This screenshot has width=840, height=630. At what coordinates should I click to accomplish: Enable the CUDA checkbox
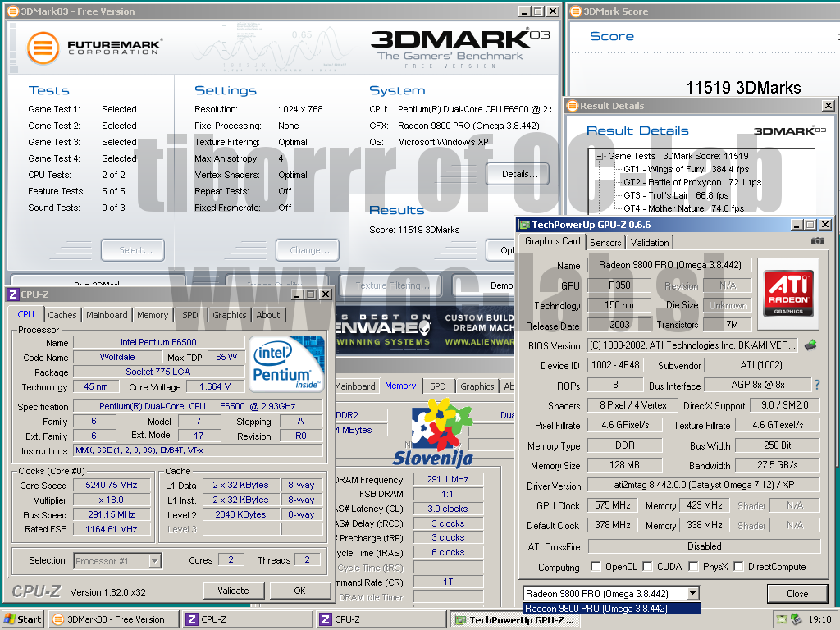coord(647,566)
